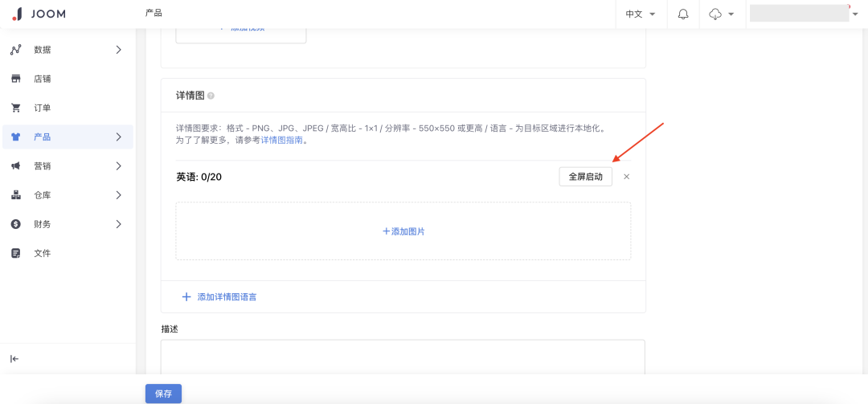Click the 保存 button
868x404 pixels.
[x=163, y=394]
